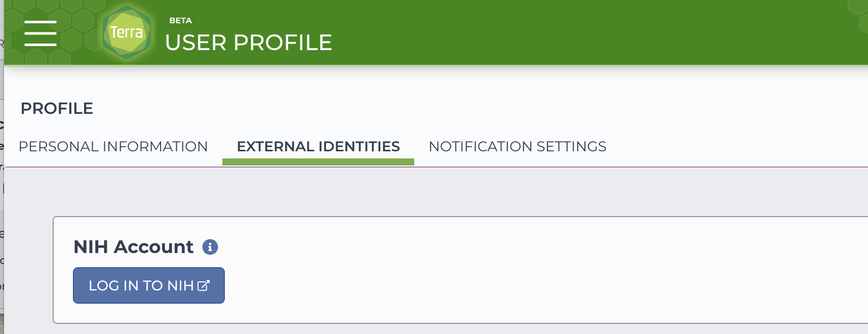Image resolution: width=868 pixels, height=334 pixels.
Task: Click external link icon in NIH button
Action: (204, 285)
